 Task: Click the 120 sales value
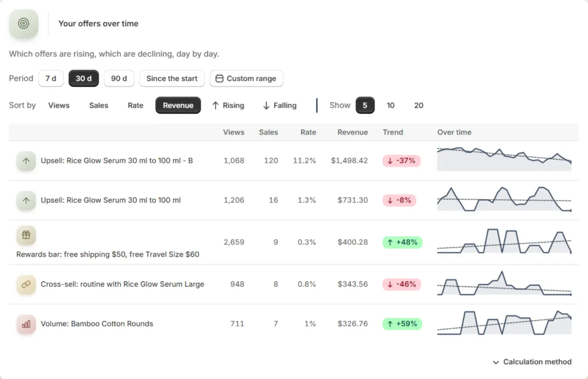pyautogui.click(x=271, y=160)
